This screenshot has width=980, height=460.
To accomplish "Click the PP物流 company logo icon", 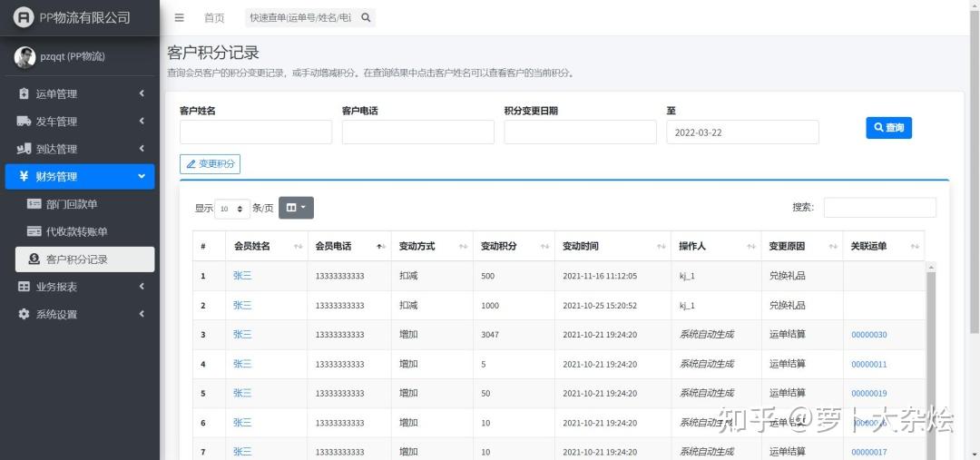I will click(x=24, y=17).
